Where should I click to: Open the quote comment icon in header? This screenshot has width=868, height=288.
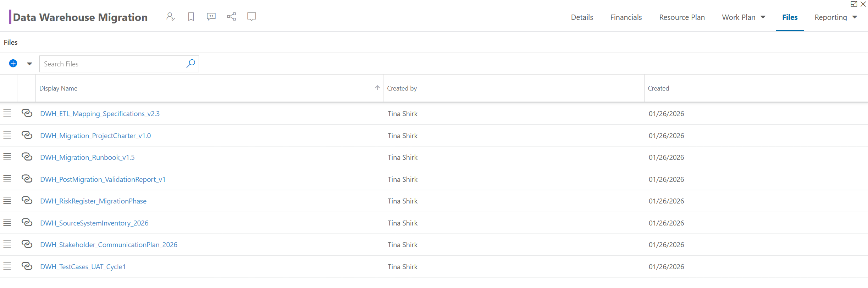(211, 17)
